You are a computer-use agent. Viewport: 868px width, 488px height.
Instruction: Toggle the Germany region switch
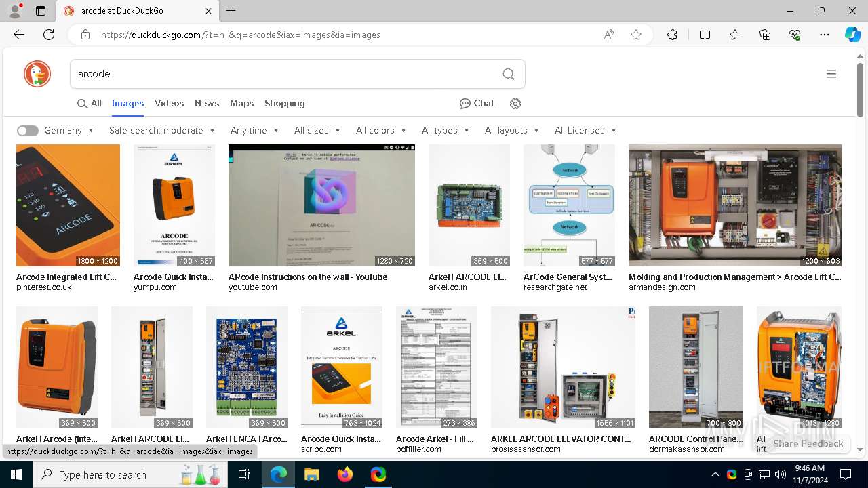click(28, 131)
